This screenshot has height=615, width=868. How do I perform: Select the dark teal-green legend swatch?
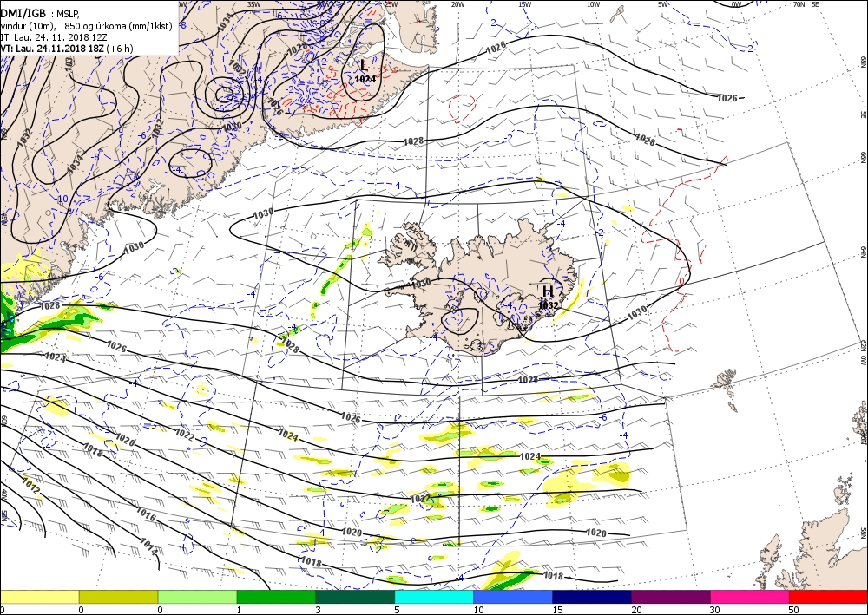coord(355,597)
